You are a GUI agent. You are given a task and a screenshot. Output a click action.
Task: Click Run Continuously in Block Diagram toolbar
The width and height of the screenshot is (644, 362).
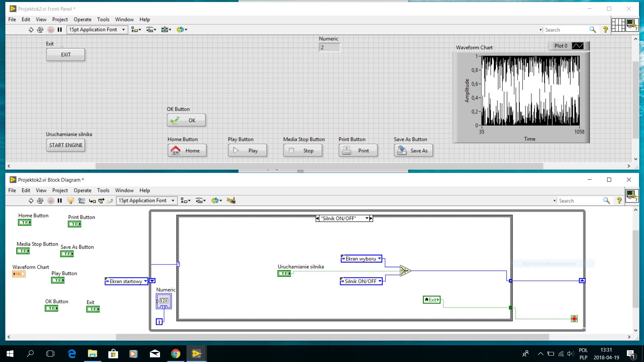pos(40,201)
